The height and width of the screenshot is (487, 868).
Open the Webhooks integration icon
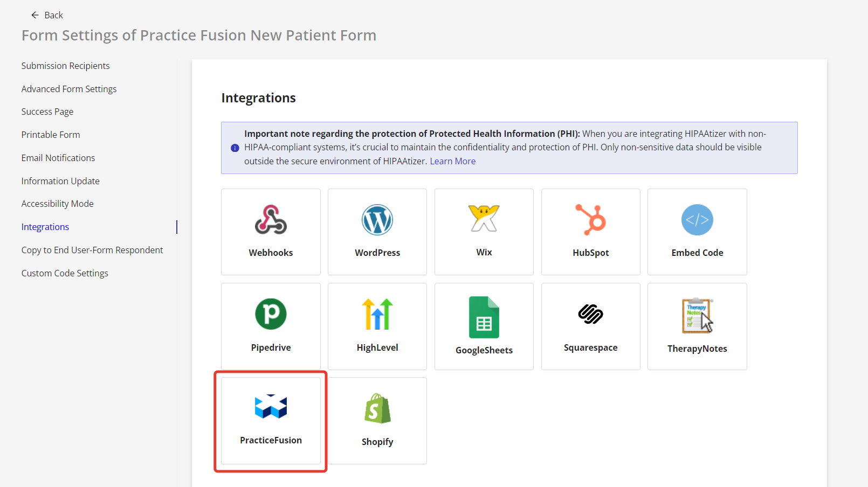[271, 220]
